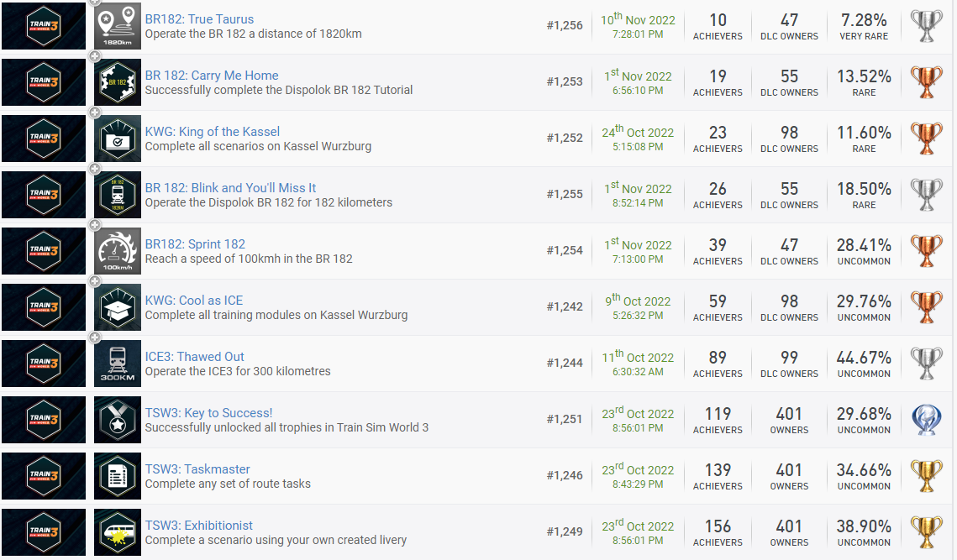
Task: Click the platinum trophy for Key to Success
Action: [x=927, y=420]
